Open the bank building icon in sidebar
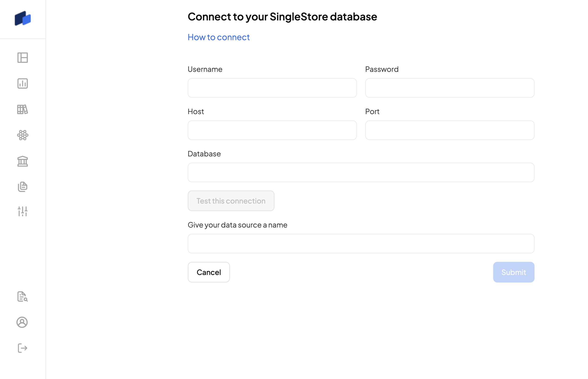588x379 pixels. pos(23,161)
